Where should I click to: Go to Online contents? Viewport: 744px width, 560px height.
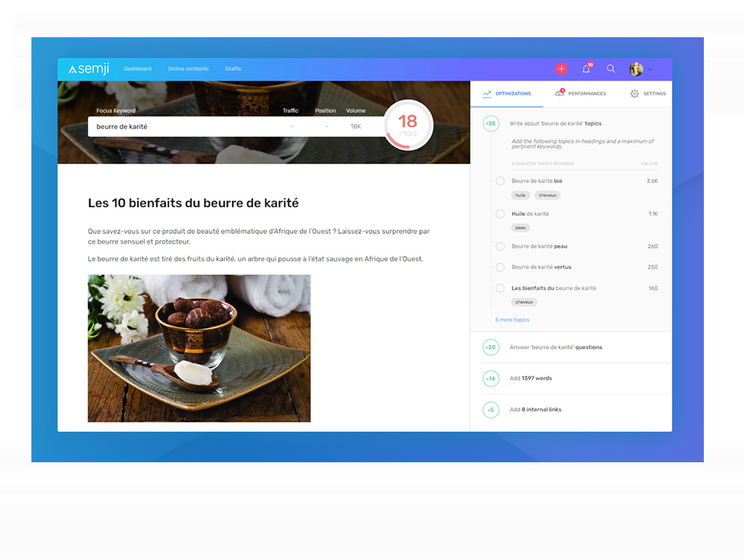(x=188, y=69)
